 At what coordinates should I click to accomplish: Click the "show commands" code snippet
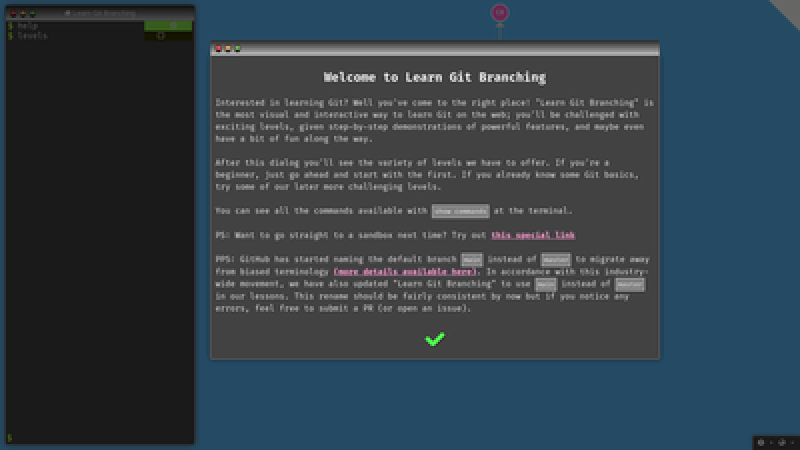coord(460,211)
